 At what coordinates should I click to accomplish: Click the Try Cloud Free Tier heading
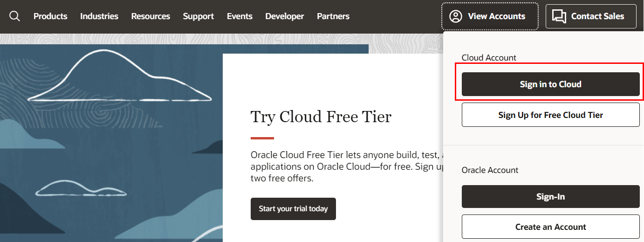tap(321, 117)
